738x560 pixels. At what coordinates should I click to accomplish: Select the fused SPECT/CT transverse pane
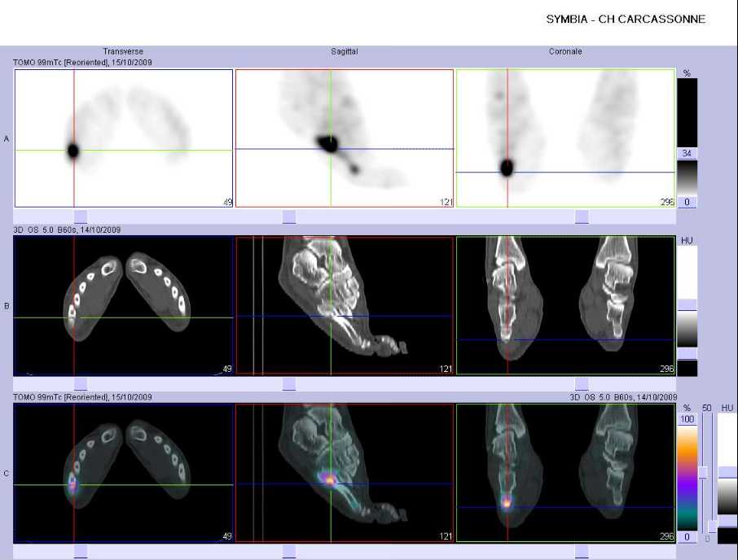(x=124, y=473)
